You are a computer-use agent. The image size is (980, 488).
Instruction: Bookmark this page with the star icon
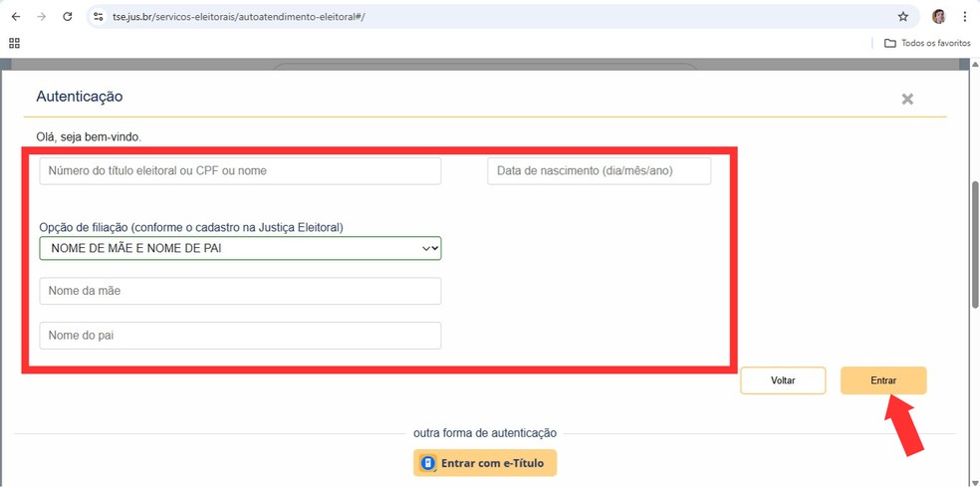tap(903, 17)
